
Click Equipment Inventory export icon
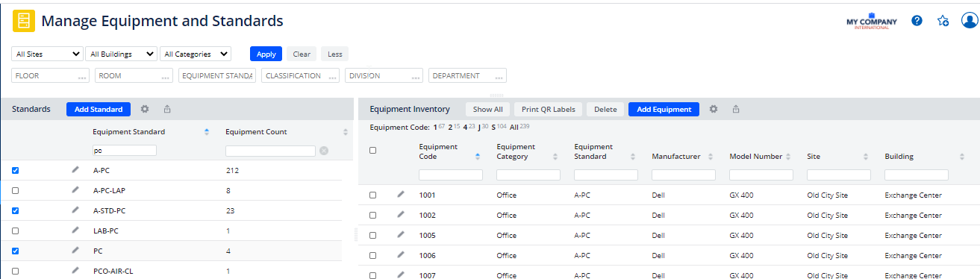click(736, 109)
